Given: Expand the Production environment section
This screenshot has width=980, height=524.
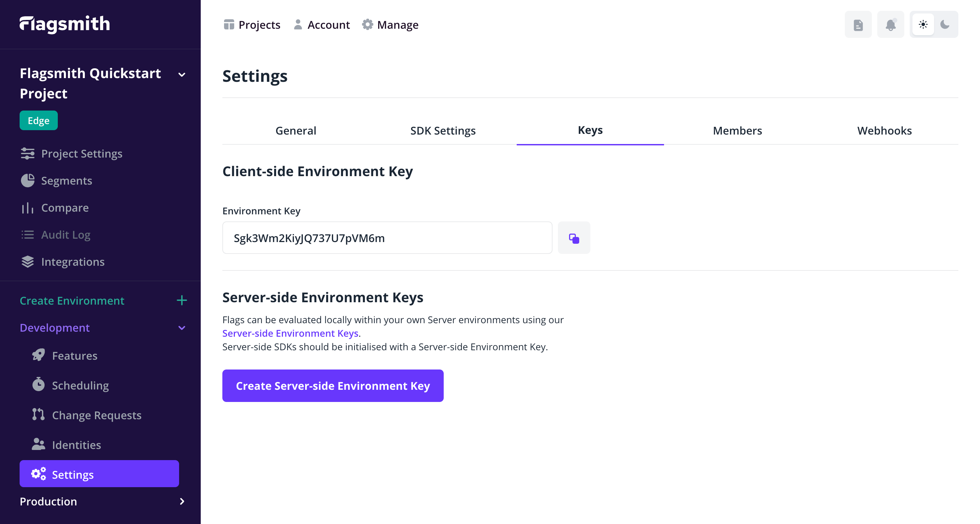Looking at the screenshot, I should pyautogui.click(x=182, y=501).
